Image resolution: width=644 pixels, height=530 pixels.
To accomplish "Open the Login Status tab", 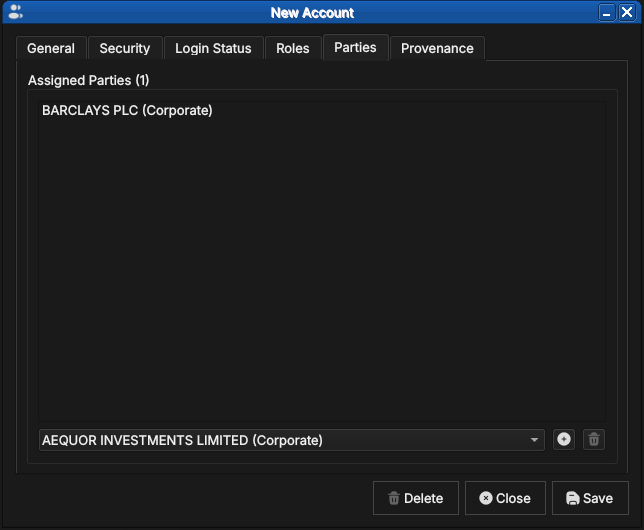I will click(x=213, y=48).
